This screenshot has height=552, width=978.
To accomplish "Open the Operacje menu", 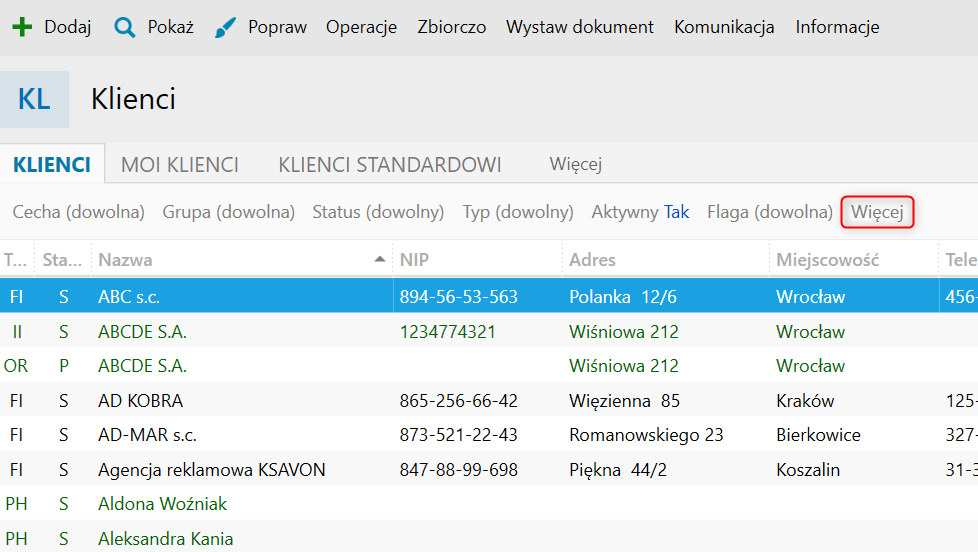I will pyautogui.click(x=361, y=27).
